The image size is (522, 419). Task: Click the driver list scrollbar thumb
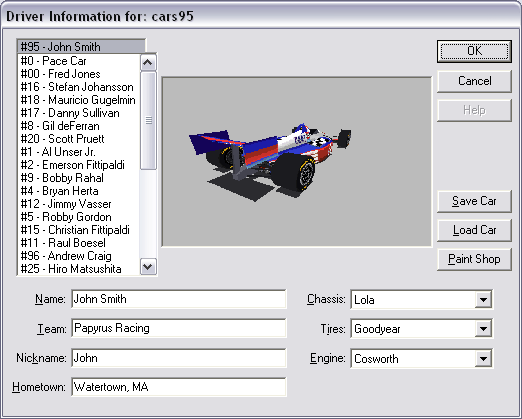tap(148, 121)
